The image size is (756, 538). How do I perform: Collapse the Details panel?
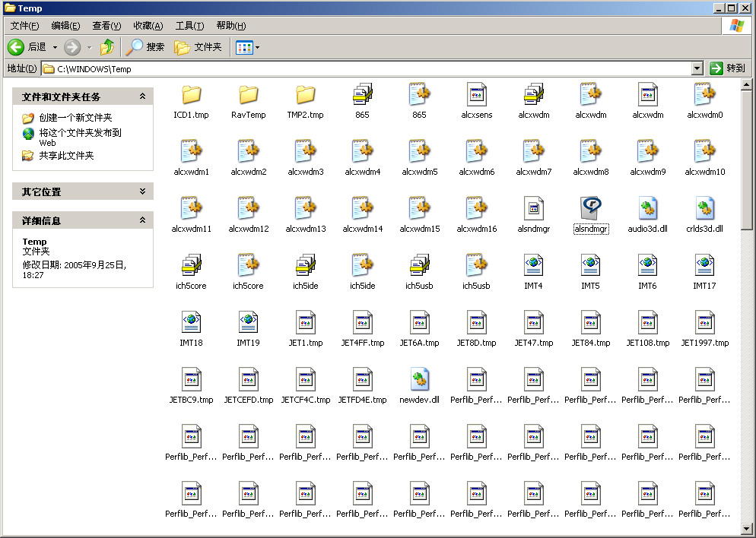(x=142, y=220)
